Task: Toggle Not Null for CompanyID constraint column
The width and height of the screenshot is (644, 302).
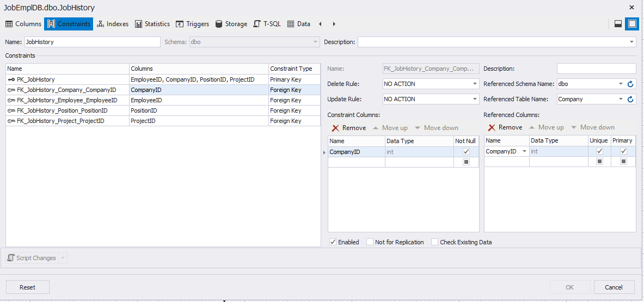Action: coord(466,151)
